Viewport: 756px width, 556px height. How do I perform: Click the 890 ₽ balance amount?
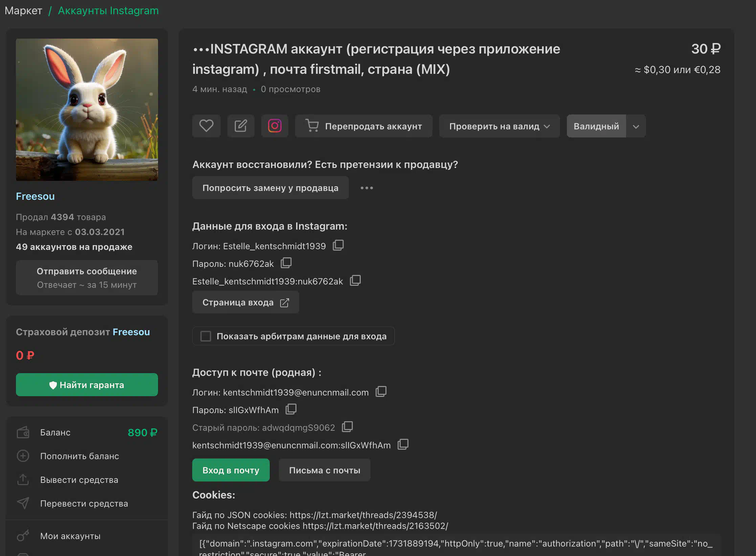click(x=142, y=432)
